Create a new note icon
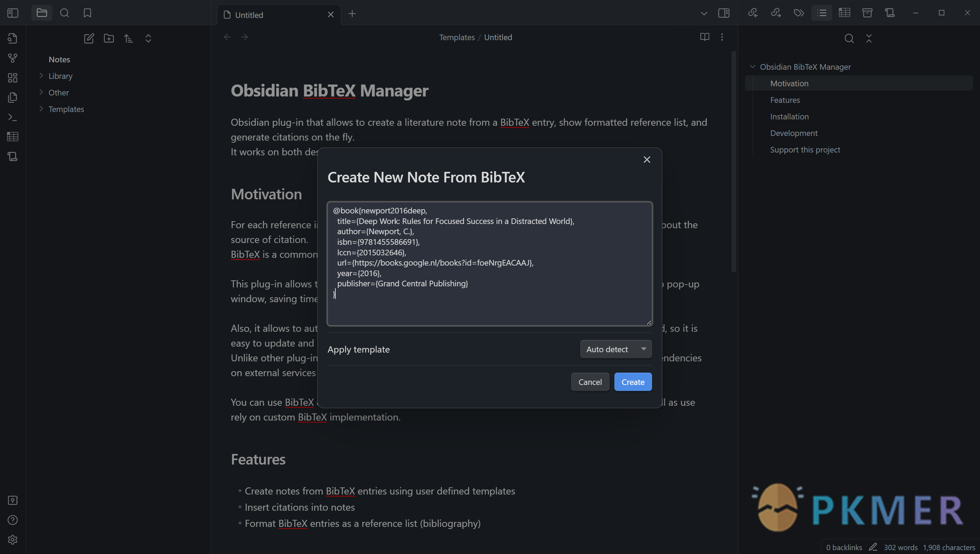The height and width of the screenshot is (554, 980). click(x=89, y=38)
